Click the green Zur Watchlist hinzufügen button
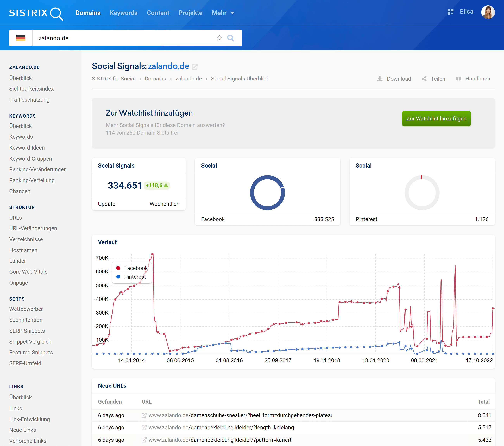 (x=436, y=119)
